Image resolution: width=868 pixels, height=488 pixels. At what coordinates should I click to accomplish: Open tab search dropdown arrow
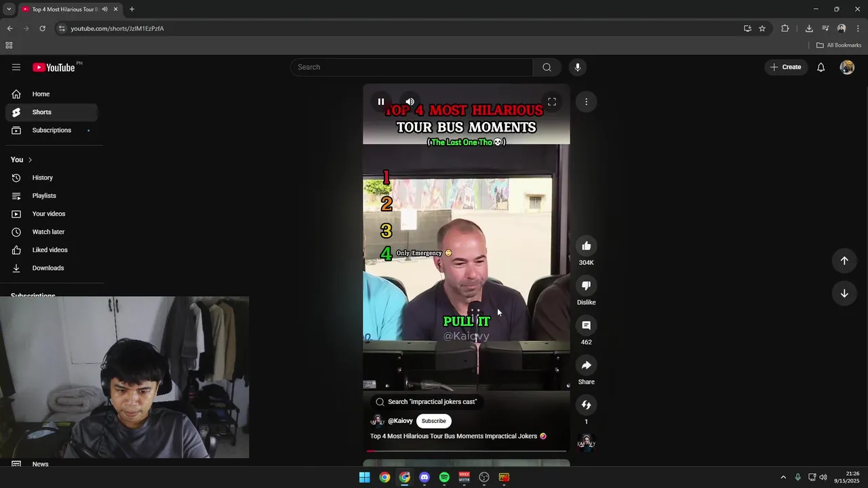click(8, 9)
